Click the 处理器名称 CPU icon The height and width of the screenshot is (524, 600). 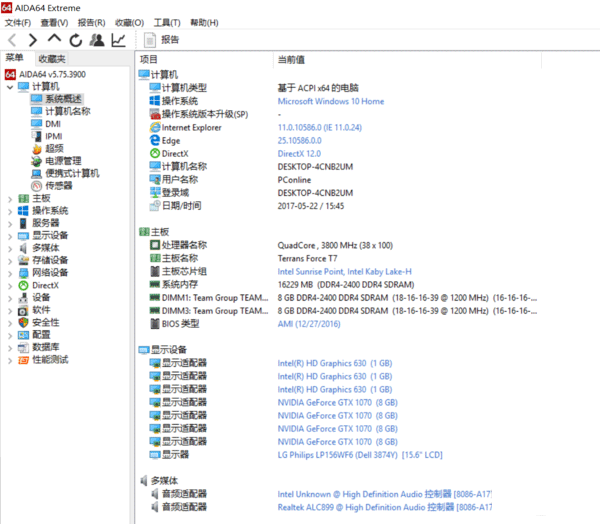155,245
